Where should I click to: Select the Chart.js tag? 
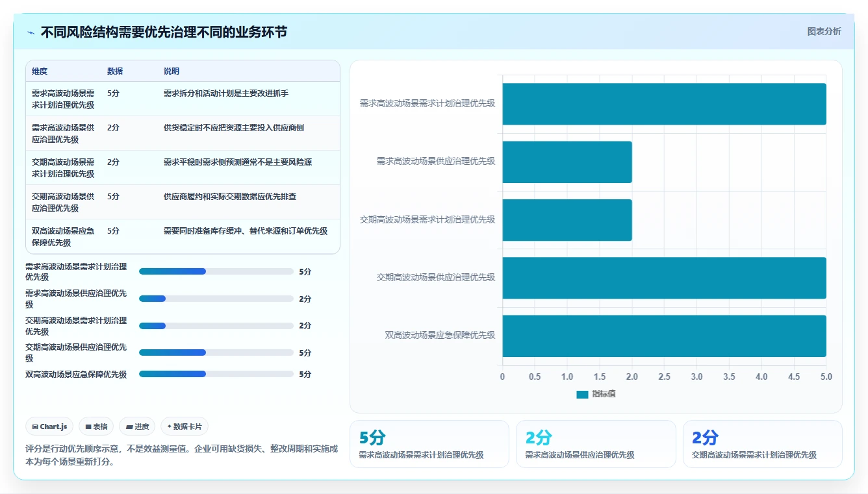[49, 426]
